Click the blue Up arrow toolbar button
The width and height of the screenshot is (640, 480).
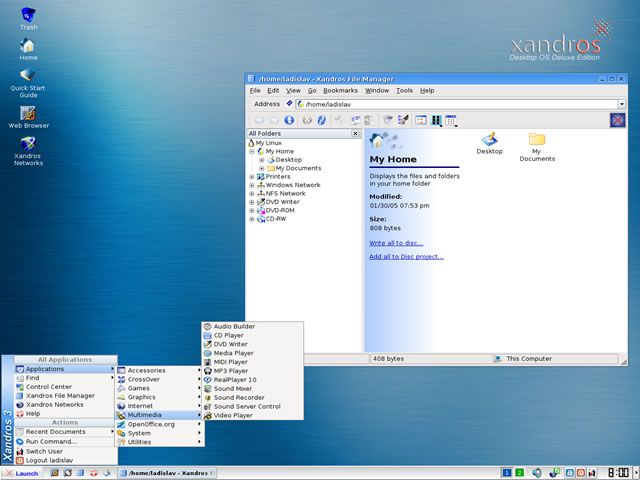click(x=289, y=120)
